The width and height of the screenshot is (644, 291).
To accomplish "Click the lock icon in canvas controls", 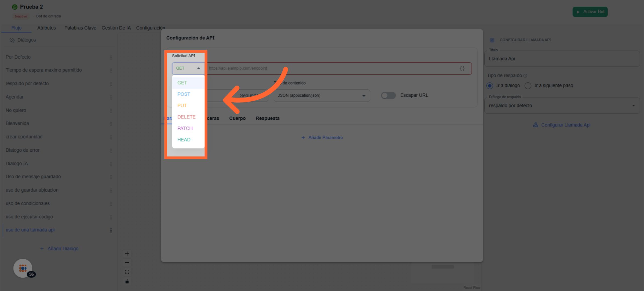I will [127, 281].
